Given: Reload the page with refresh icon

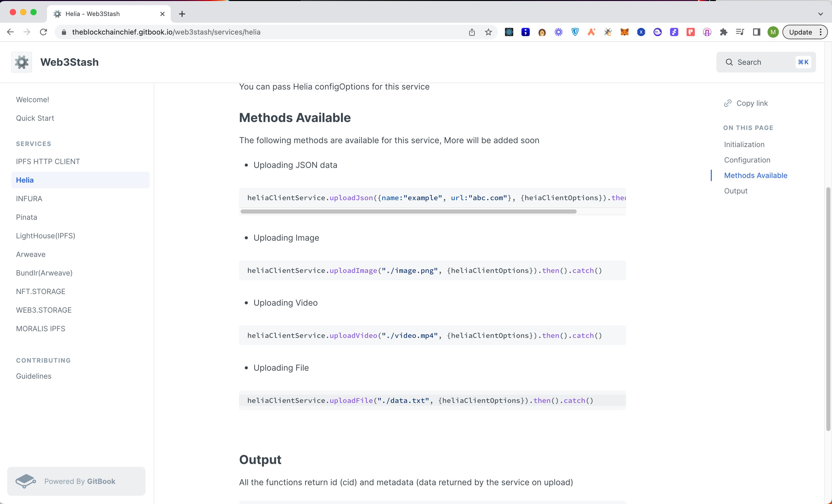Looking at the screenshot, I should (44, 32).
